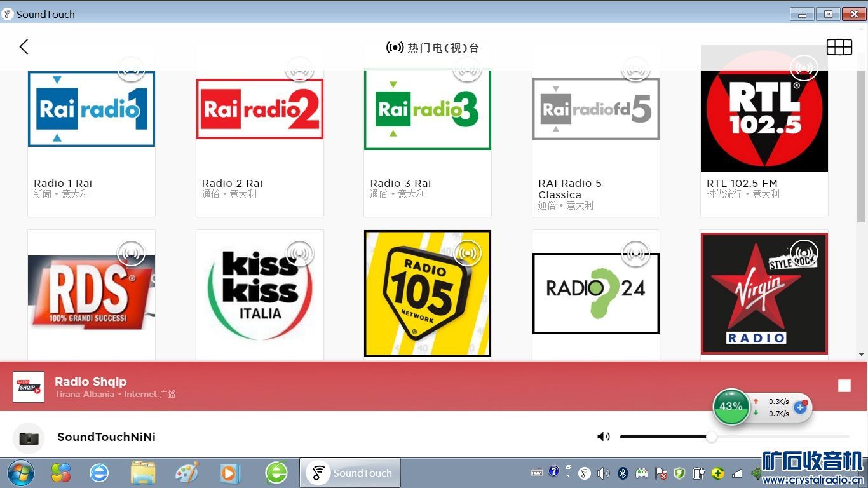Click the "Radio 1 Rai" station name

[63, 183]
